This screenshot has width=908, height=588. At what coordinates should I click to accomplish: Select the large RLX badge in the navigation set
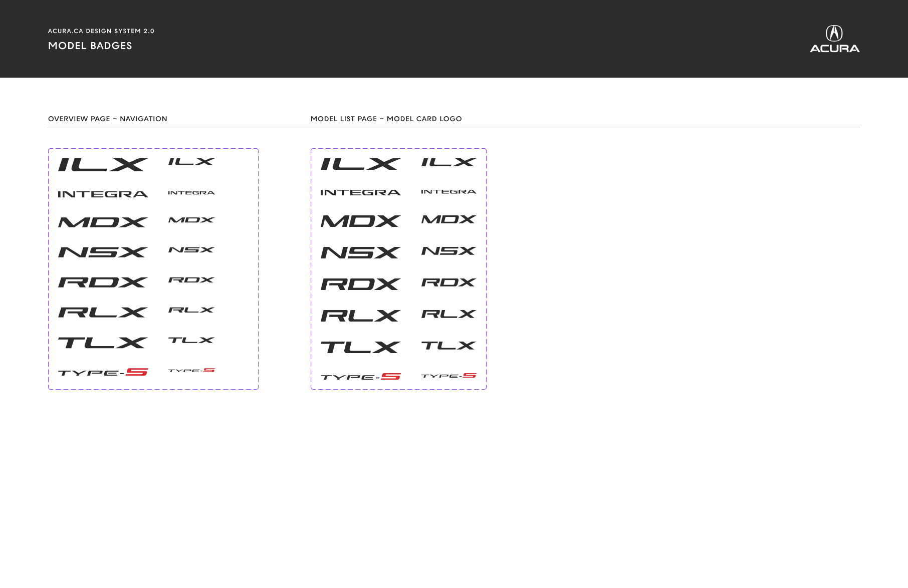103,312
